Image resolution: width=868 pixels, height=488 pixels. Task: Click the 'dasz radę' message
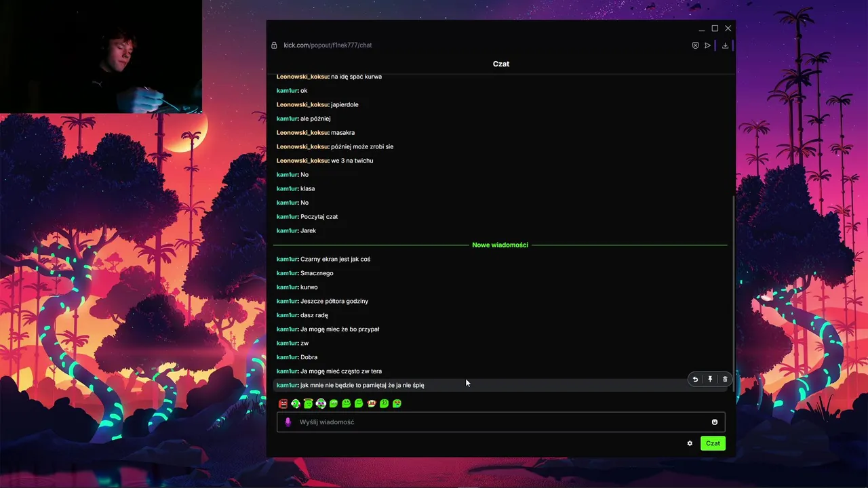pos(314,315)
